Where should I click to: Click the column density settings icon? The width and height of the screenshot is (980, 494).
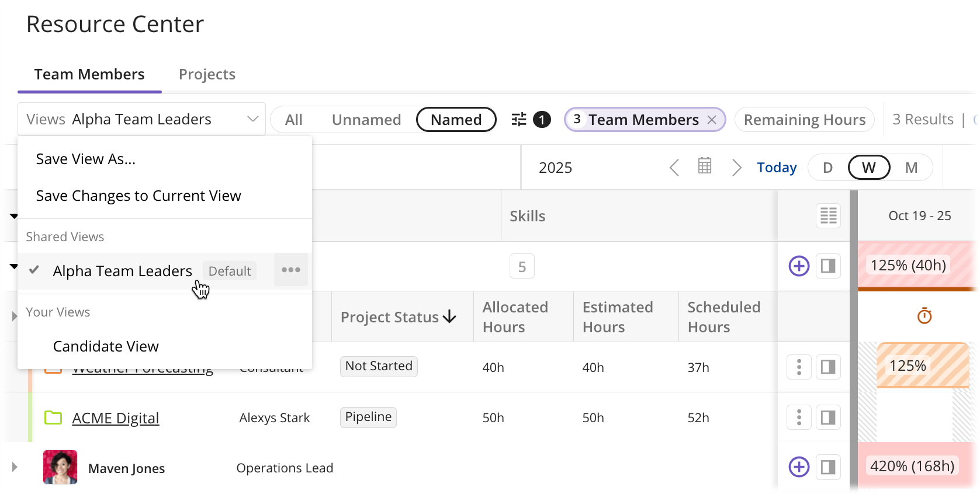pos(828,216)
